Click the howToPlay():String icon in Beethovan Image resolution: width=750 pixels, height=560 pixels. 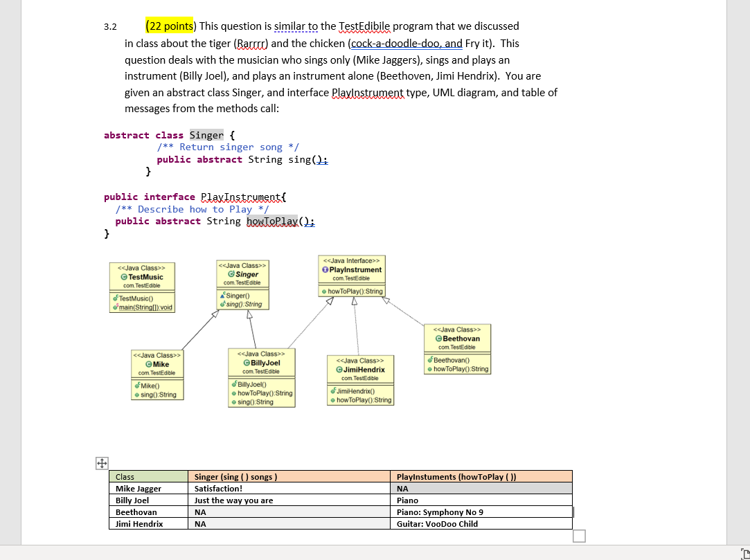[x=428, y=369]
